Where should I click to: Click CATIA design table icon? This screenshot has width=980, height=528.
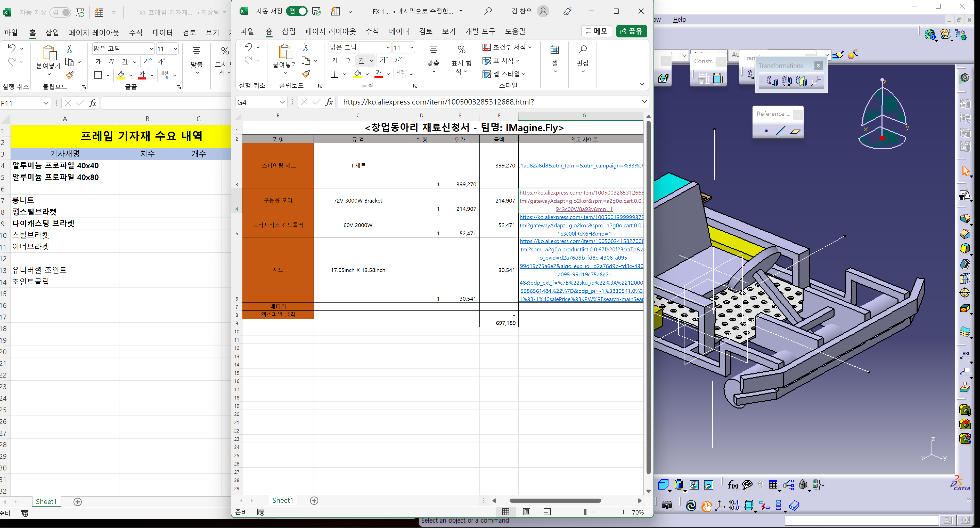tap(773, 485)
